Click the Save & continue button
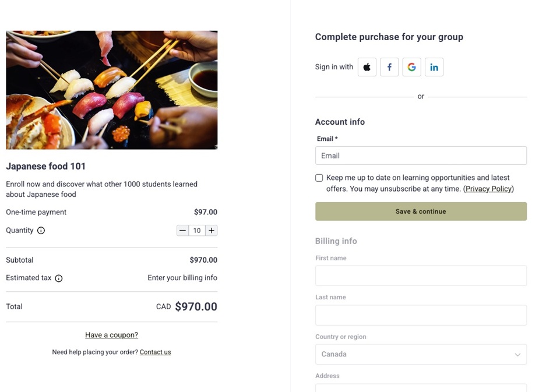 pos(421,211)
